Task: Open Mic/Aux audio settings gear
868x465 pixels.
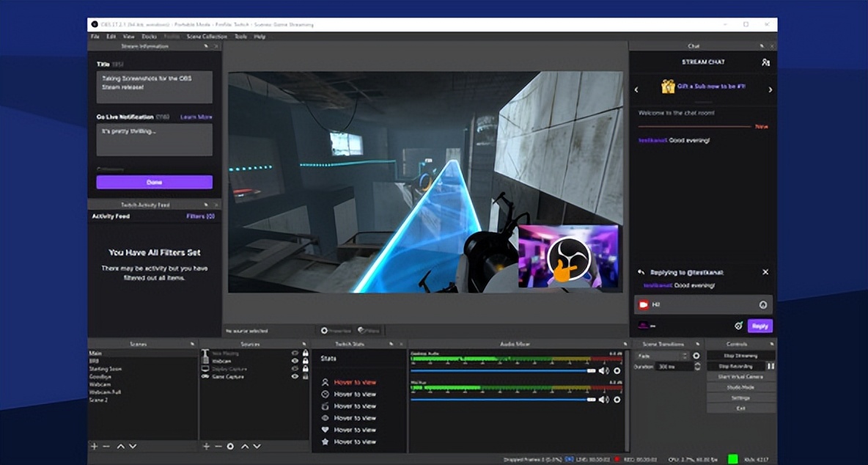Action: [x=617, y=400]
